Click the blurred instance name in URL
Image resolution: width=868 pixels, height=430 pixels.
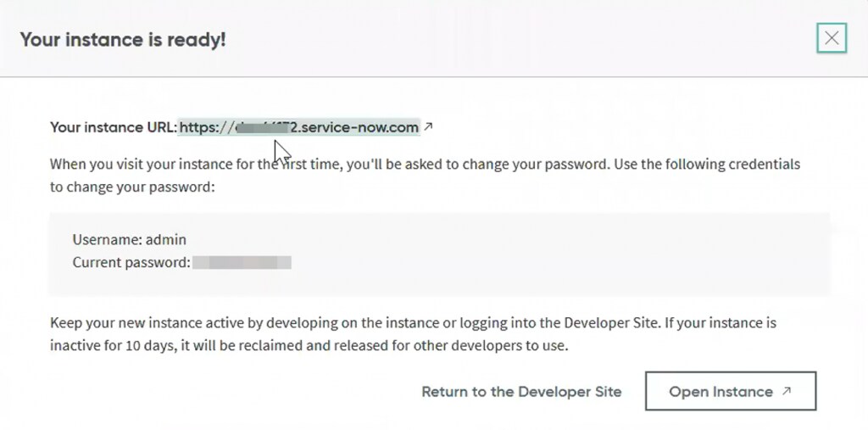point(254,127)
